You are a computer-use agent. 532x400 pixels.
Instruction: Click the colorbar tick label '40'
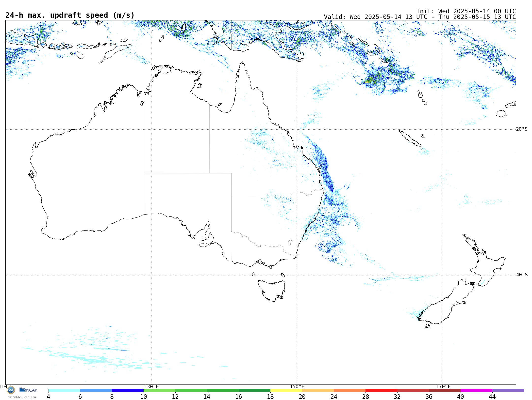461,397
